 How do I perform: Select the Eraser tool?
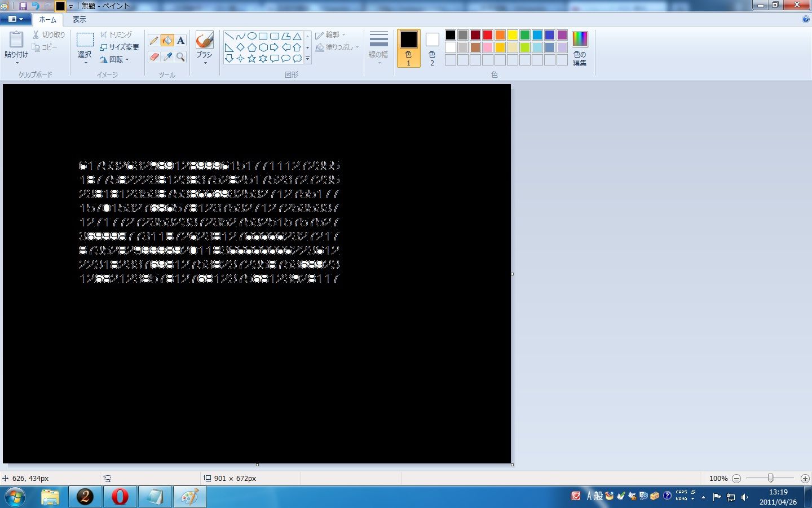coord(154,56)
